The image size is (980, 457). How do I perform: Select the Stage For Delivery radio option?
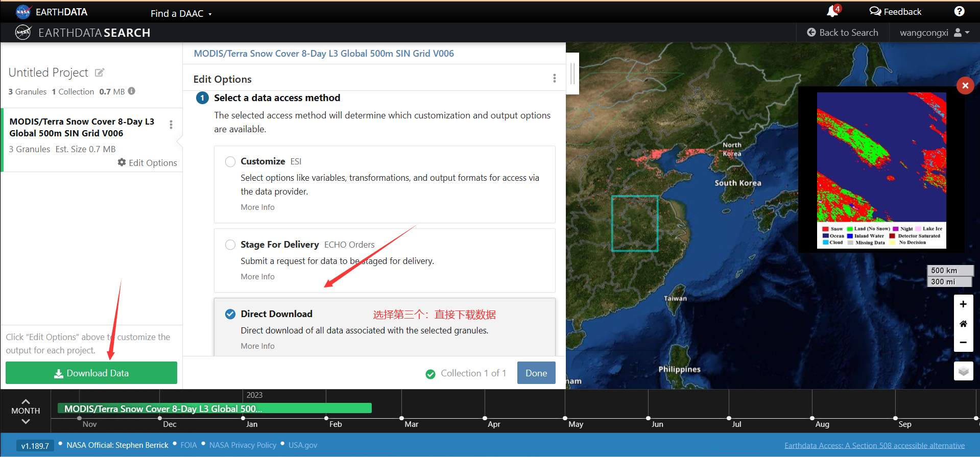(230, 245)
